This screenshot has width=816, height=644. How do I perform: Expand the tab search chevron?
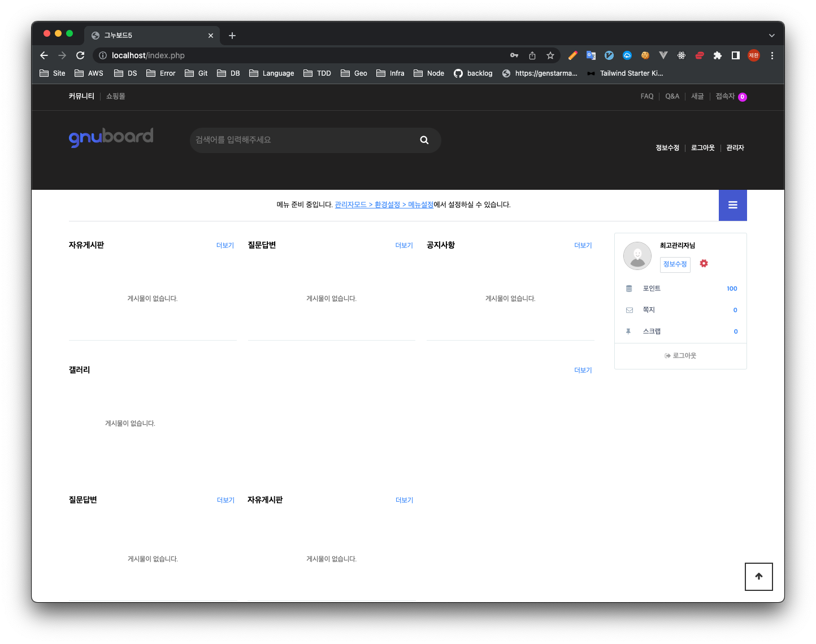coord(772,36)
